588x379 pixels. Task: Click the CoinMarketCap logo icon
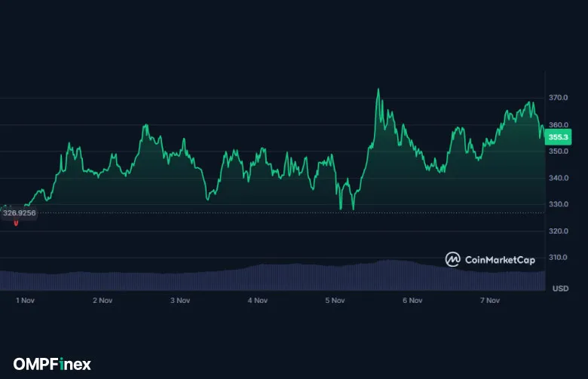click(452, 259)
